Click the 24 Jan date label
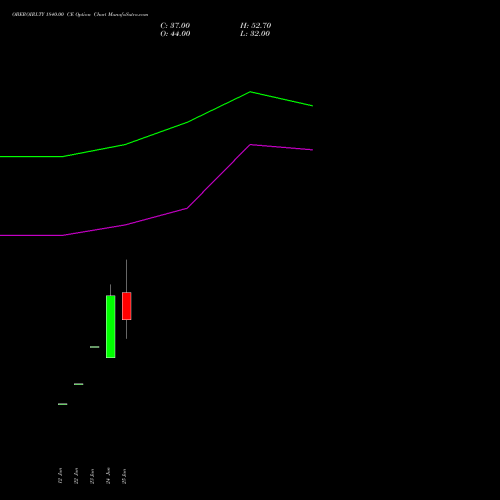 [108, 476]
